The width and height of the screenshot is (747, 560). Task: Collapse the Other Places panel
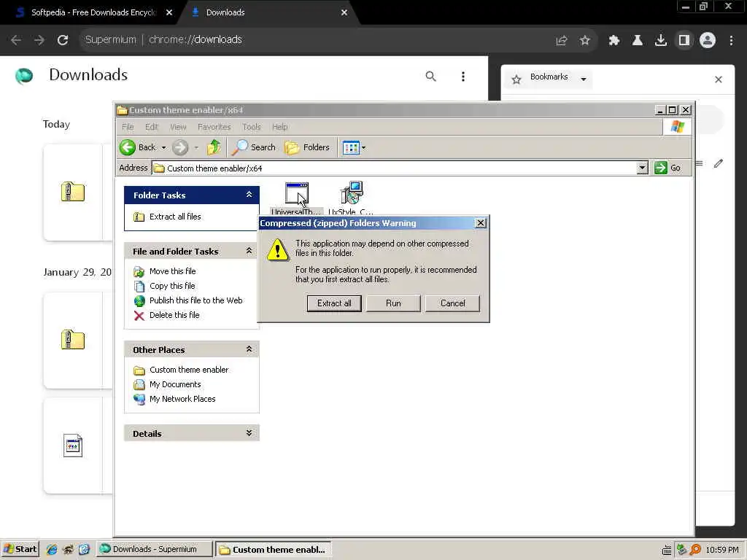click(x=249, y=349)
